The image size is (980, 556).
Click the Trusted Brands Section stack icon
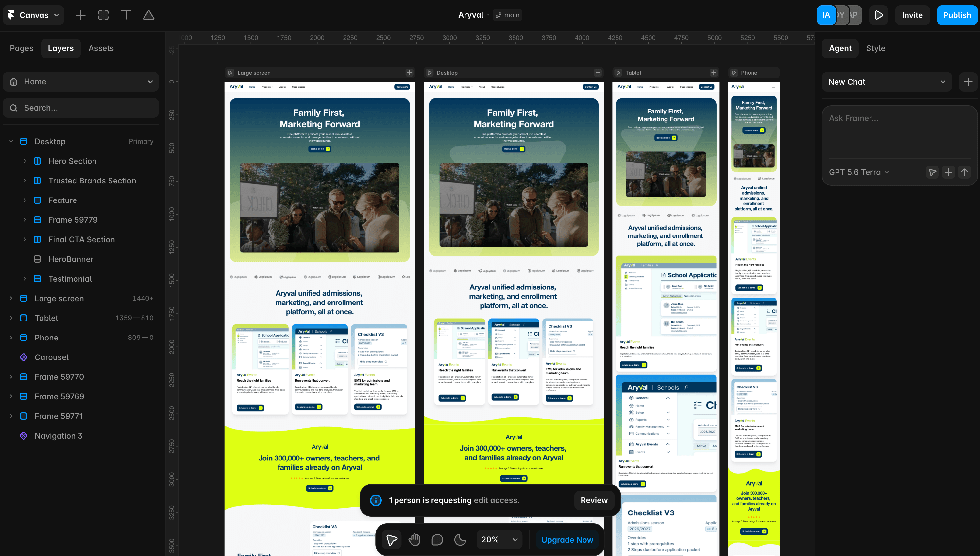37,181
